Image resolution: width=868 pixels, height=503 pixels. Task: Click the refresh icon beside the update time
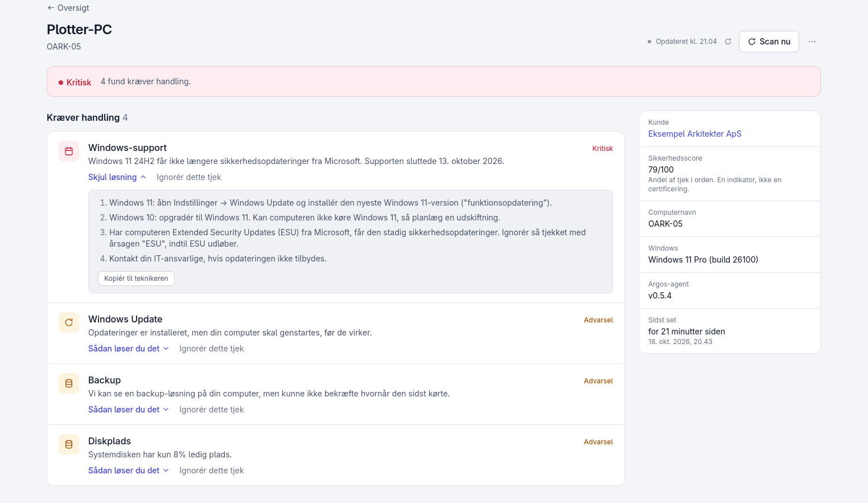[x=727, y=42]
